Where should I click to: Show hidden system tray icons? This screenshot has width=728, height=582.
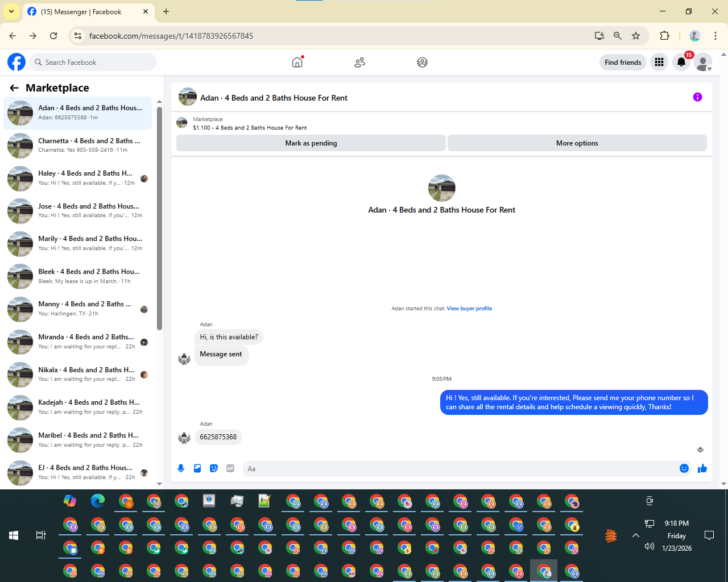coord(636,535)
